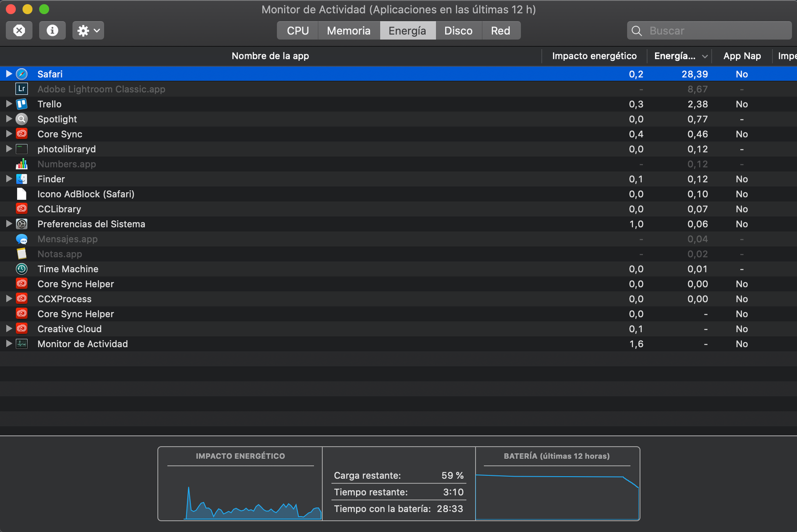Sort by Nombre de la app column
797x532 pixels.
coord(270,56)
